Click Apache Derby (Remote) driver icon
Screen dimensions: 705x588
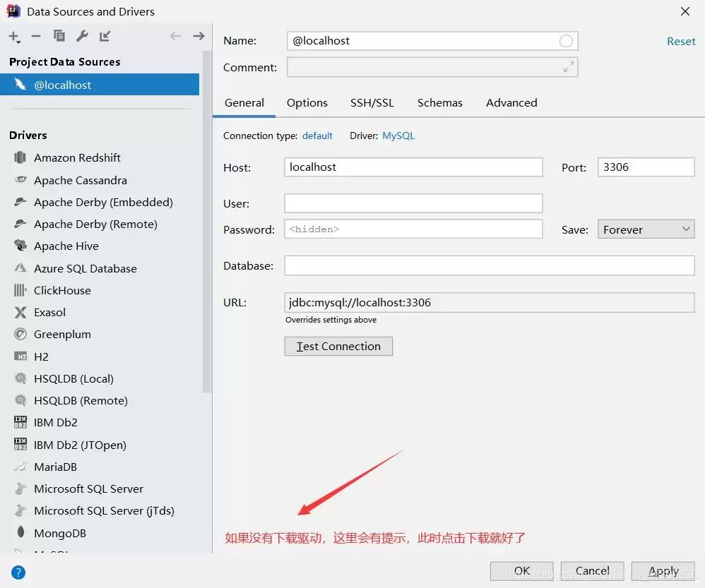tap(20, 224)
